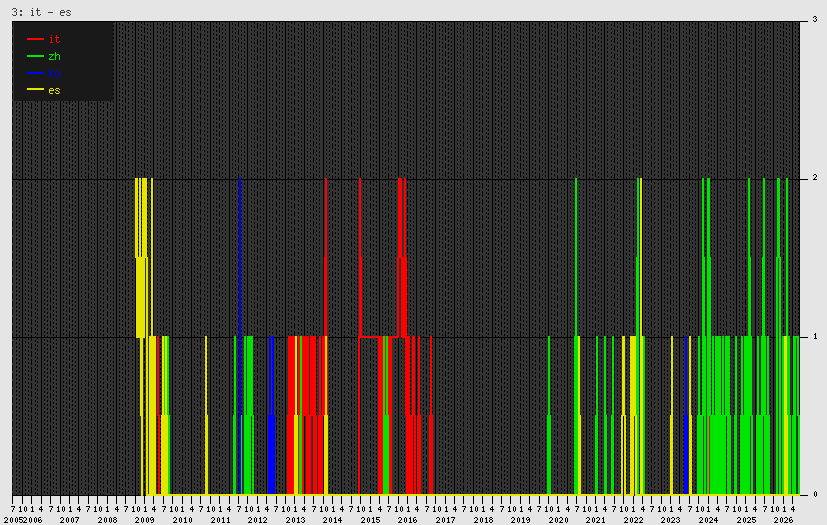Click the 2020 year label
The image size is (827, 525).
point(558,520)
